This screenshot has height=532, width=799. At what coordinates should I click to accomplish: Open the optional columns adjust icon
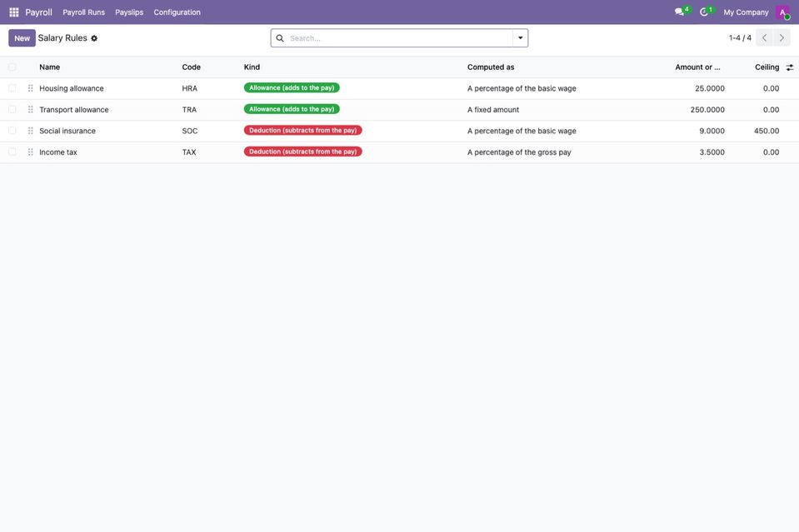pos(789,67)
